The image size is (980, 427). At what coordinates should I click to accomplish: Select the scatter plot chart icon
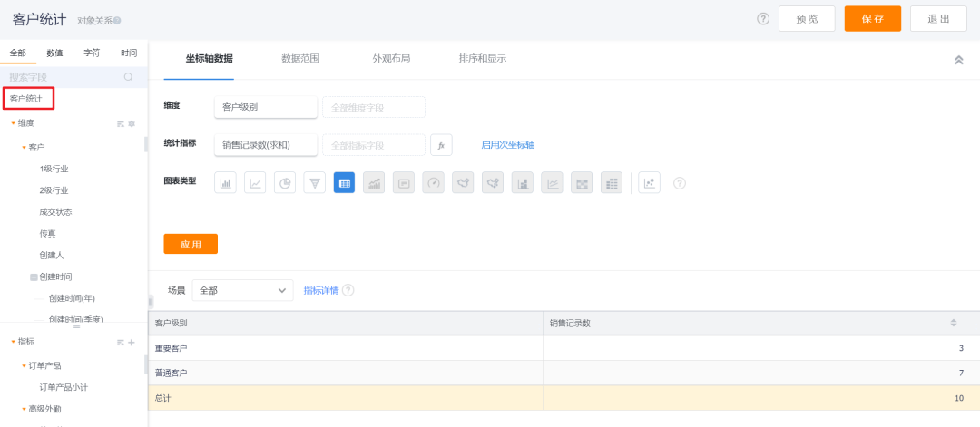click(650, 183)
